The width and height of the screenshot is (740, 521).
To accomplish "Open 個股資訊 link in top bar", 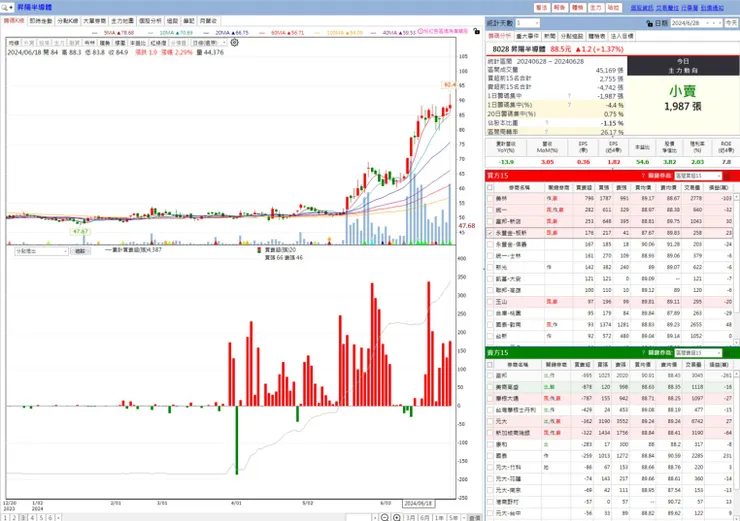I will pos(642,8).
